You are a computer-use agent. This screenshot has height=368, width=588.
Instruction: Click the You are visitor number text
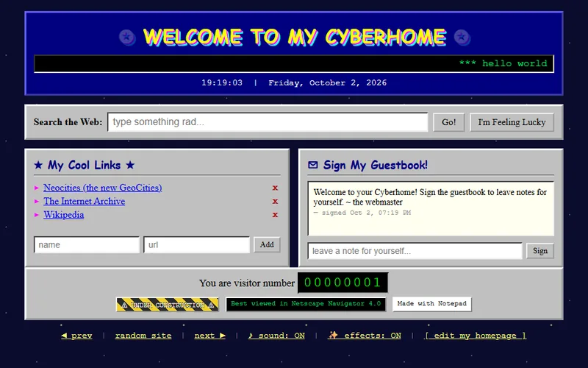point(247,283)
